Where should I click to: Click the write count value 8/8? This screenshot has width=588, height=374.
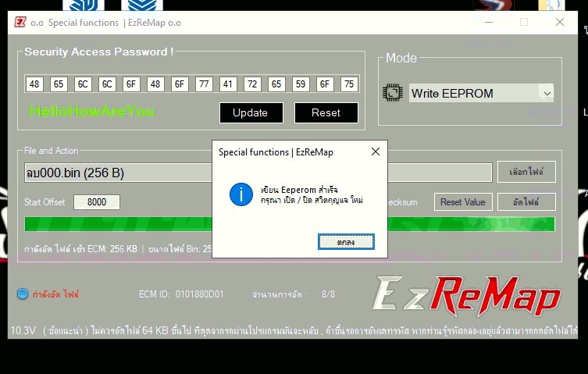(328, 294)
